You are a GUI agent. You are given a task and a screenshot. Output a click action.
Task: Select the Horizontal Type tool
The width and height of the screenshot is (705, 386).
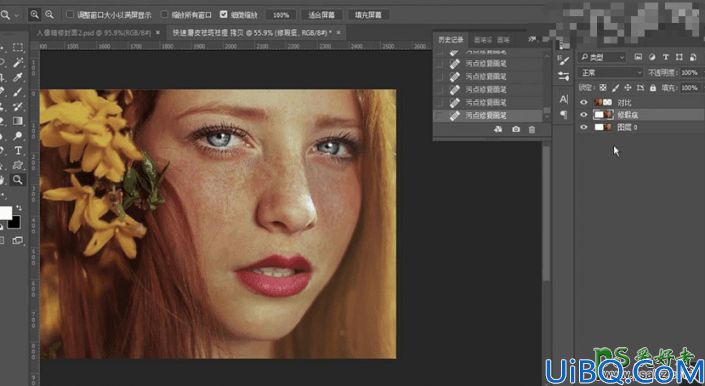pos(18,150)
